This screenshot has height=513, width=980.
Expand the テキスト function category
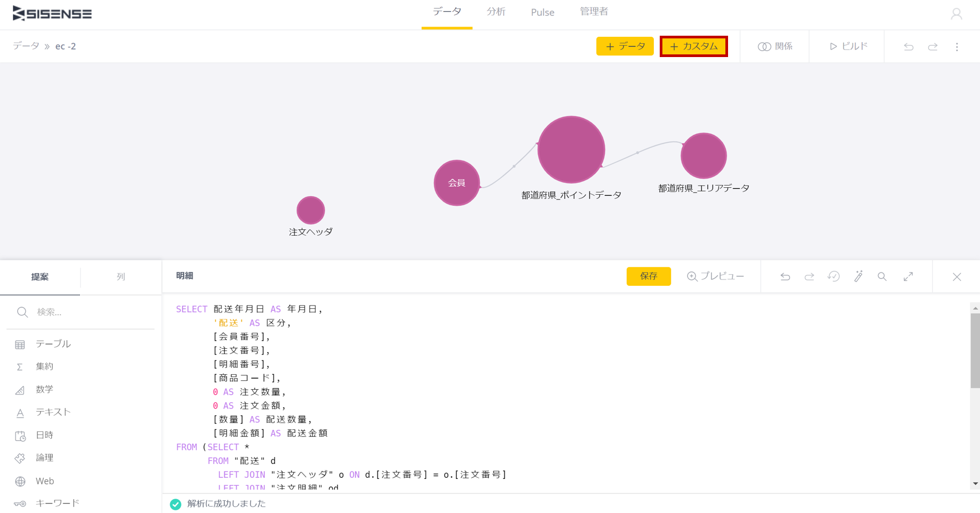coord(53,412)
